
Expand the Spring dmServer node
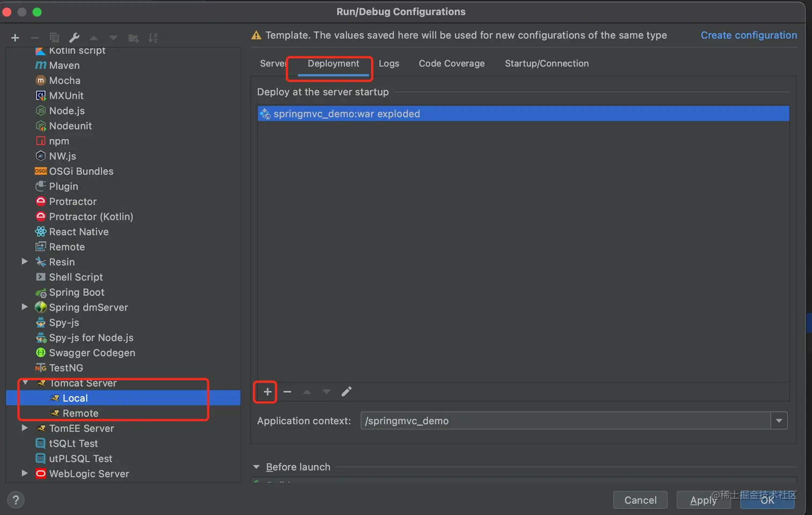(25, 307)
